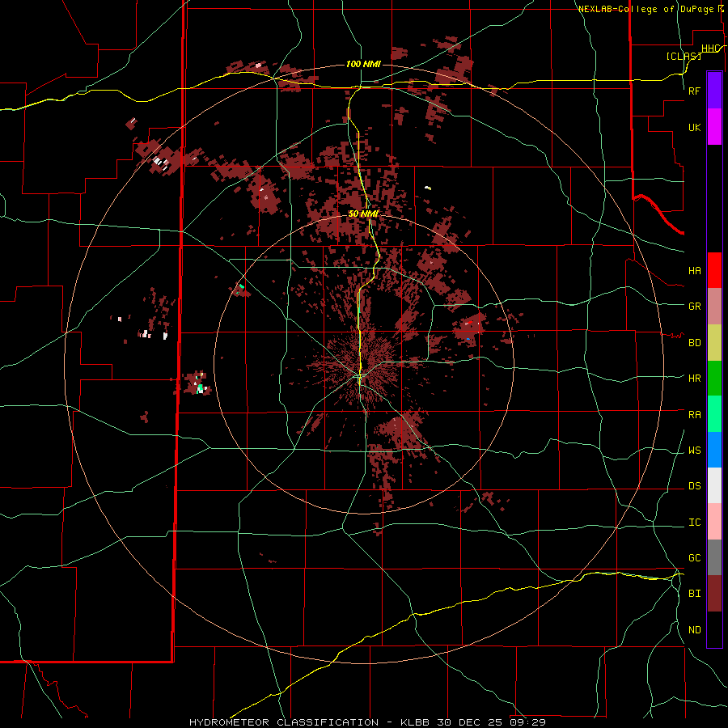Viewport: 728px width, 728px height.
Task: Pick the yellow BD legend swatch
Action: tap(714, 343)
